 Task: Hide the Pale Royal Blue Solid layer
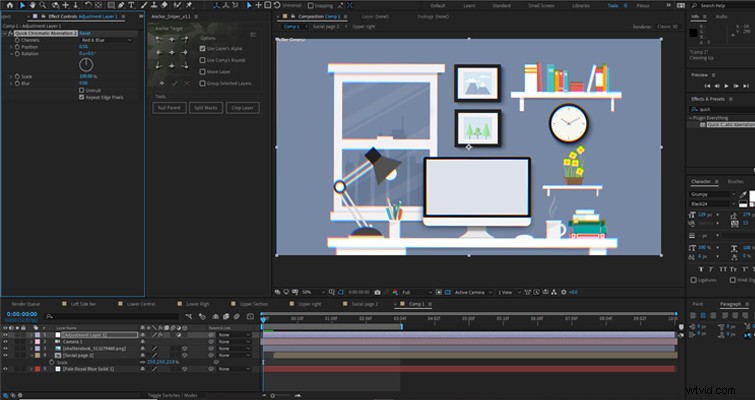tap(5, 369)
